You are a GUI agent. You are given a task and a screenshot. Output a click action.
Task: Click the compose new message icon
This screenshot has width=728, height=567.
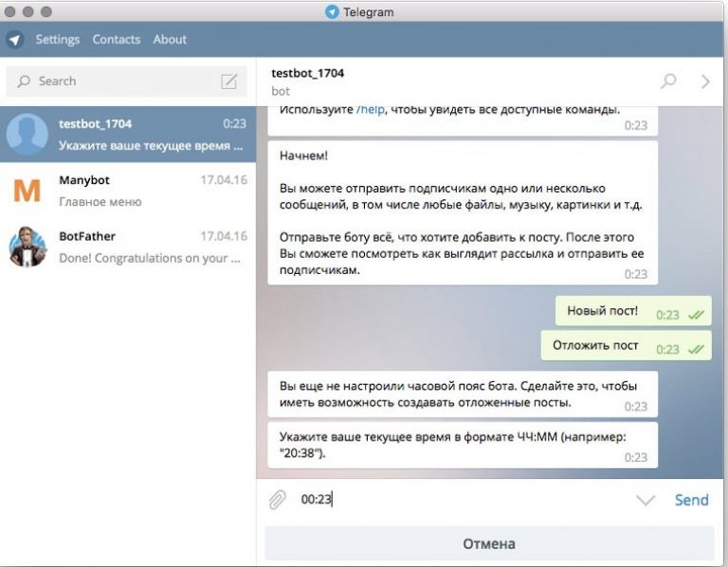(x=228, y=82)
